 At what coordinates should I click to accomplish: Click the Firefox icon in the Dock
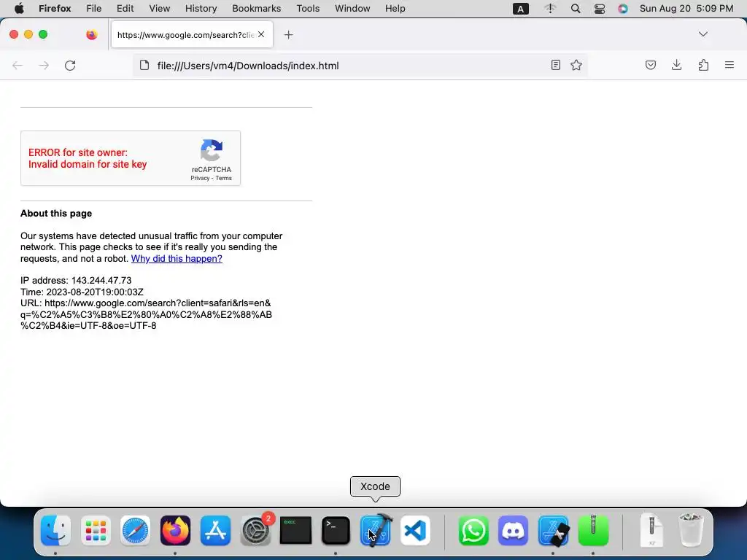click(x=175, y=531)
